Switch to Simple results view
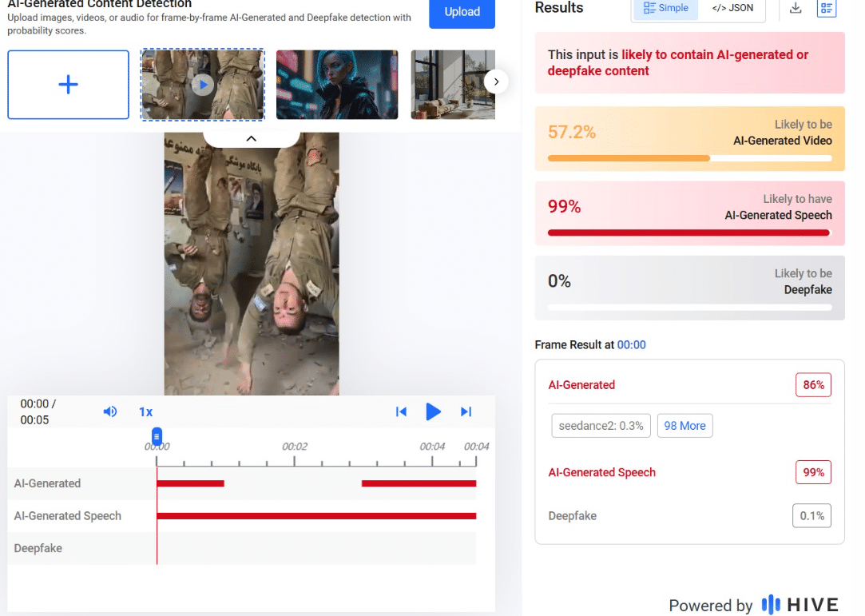The height and width of the screenshot is (616, 865). 665,8
